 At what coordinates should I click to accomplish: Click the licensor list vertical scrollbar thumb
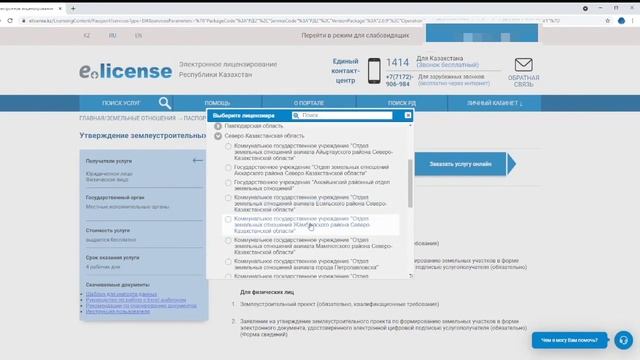(x=410, y=183)
